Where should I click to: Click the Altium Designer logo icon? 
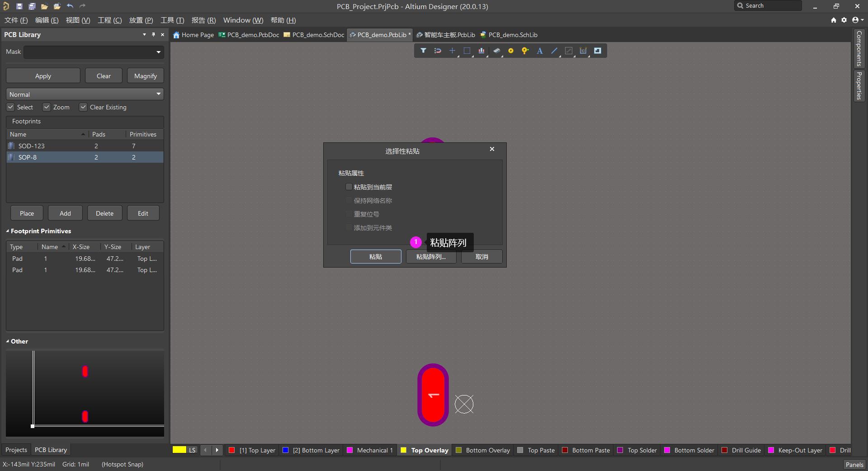[x=6, y=6]
